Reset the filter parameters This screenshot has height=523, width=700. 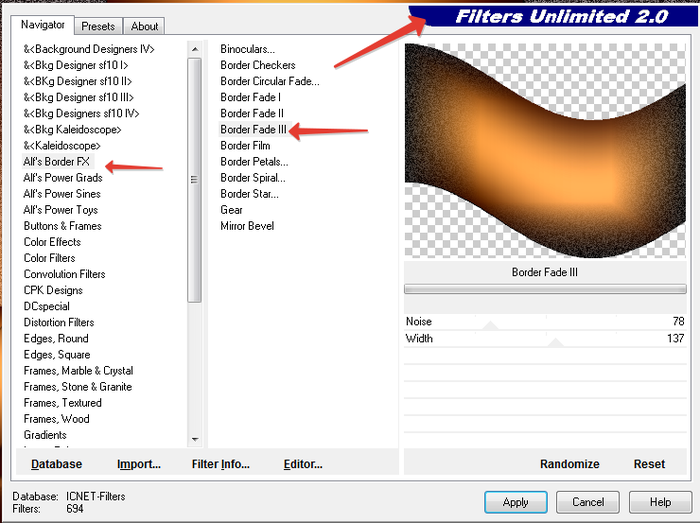coord(649,464)
